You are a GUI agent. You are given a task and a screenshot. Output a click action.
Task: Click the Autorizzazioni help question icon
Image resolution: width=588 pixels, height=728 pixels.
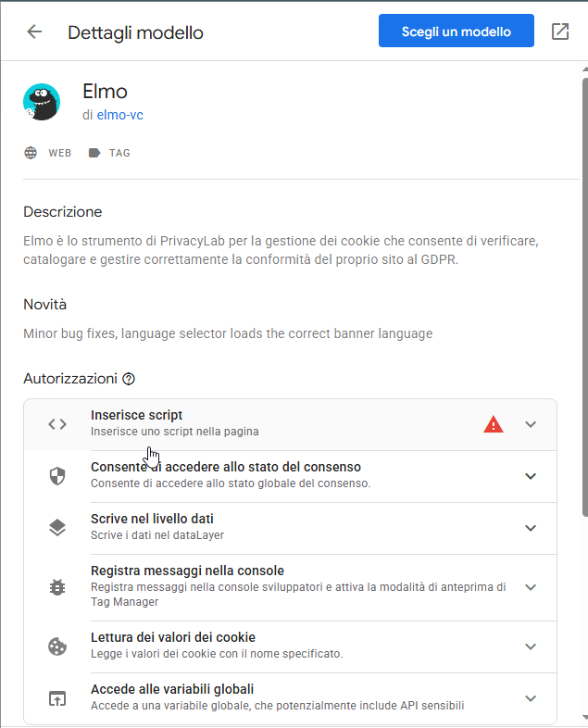(129, 379)
